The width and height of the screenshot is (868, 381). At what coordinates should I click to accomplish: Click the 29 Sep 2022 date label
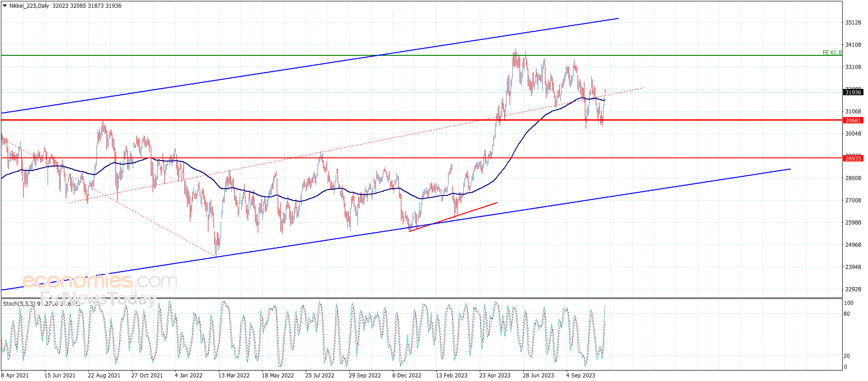365,376
